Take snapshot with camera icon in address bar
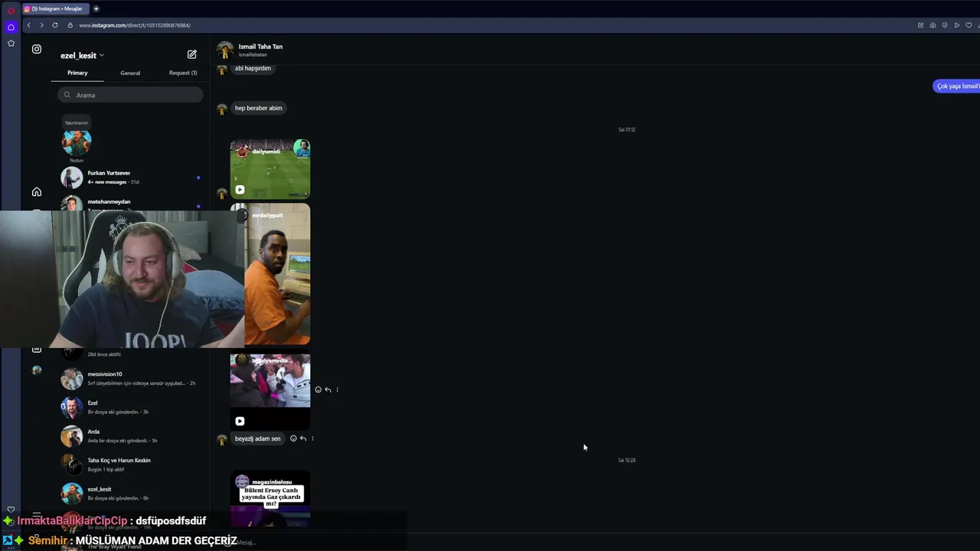980x551 pixels. pyautogui.click(x=933, y=25)
